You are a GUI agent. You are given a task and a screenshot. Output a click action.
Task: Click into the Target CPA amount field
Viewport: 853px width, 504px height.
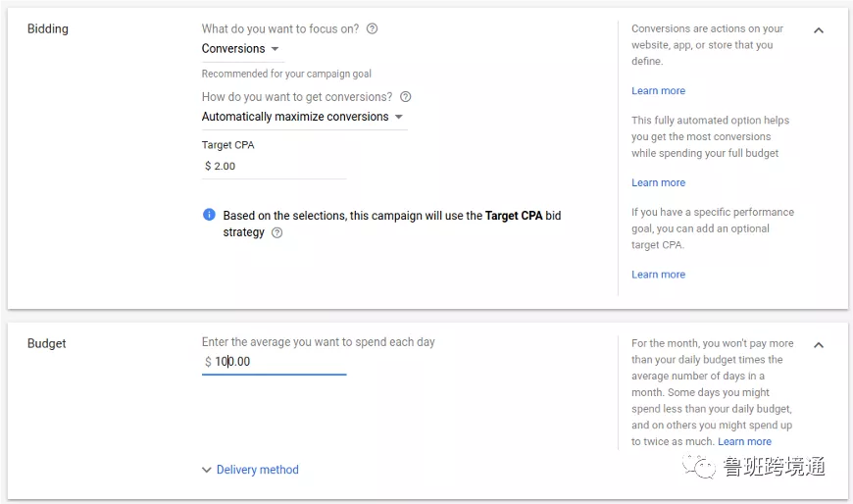click(274, 166)
